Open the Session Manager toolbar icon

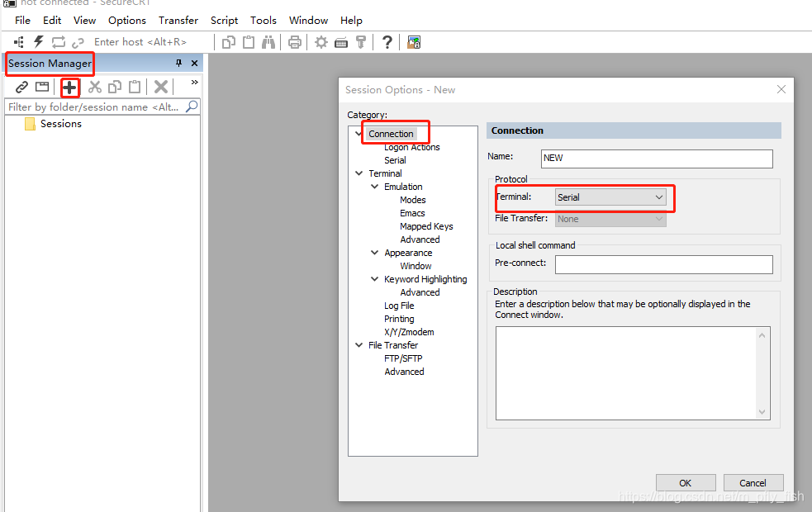click(19, 42)
